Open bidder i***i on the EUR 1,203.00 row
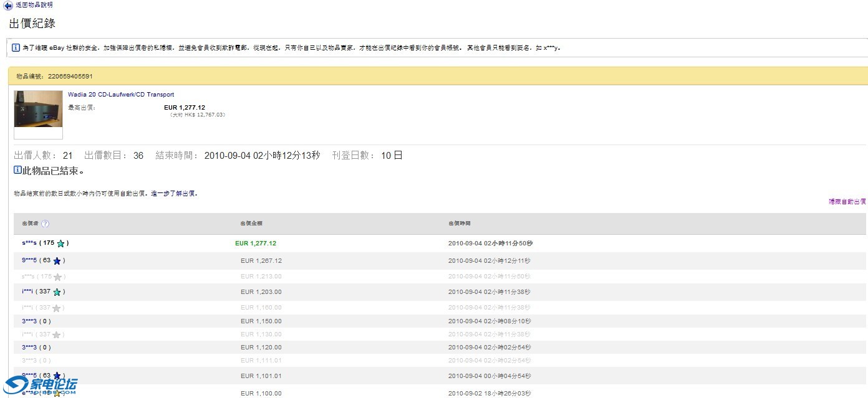The image size is (868, 398). pyautogui.click(x=27, y=291)
